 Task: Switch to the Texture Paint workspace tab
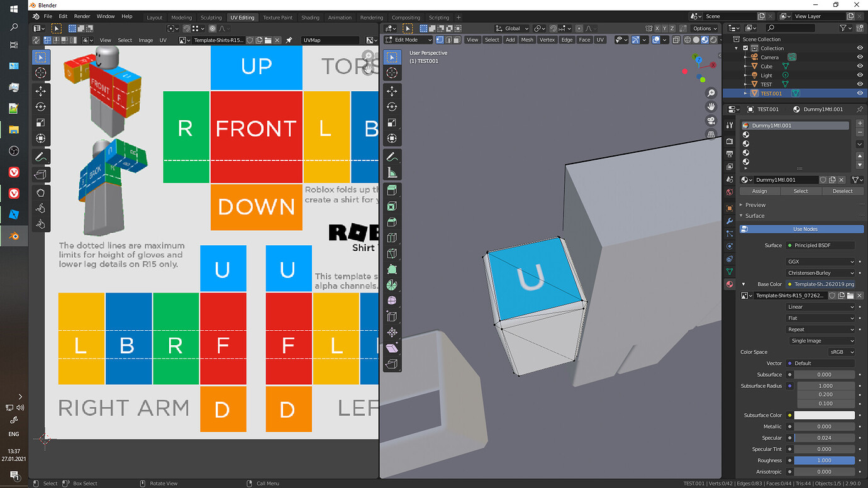click(276, 18)
